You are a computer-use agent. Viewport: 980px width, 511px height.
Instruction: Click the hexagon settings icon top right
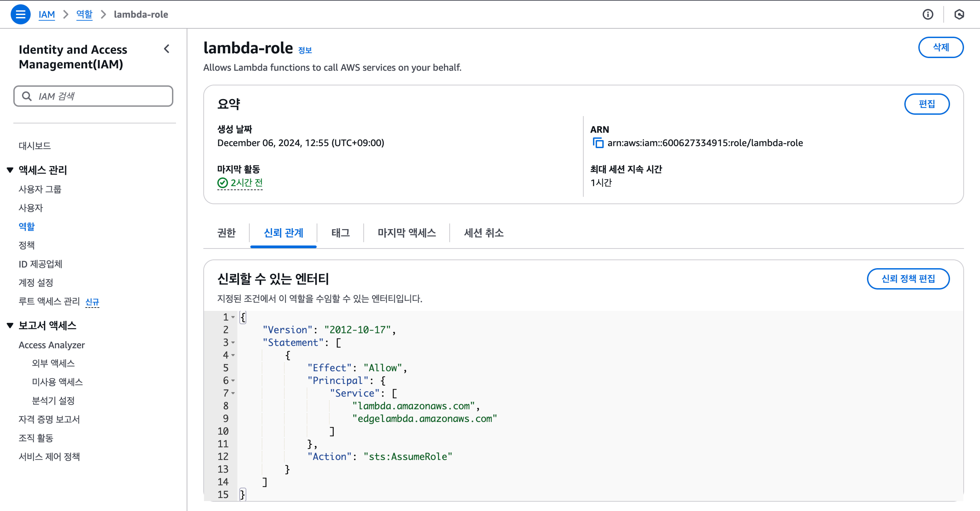coord(959,15)
